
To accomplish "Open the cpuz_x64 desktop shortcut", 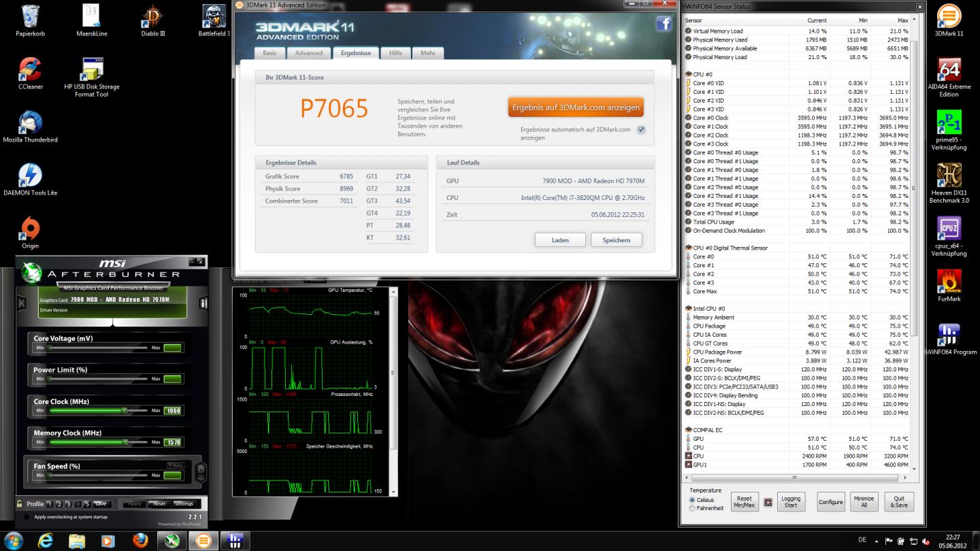I will click(x=949, y=236).
